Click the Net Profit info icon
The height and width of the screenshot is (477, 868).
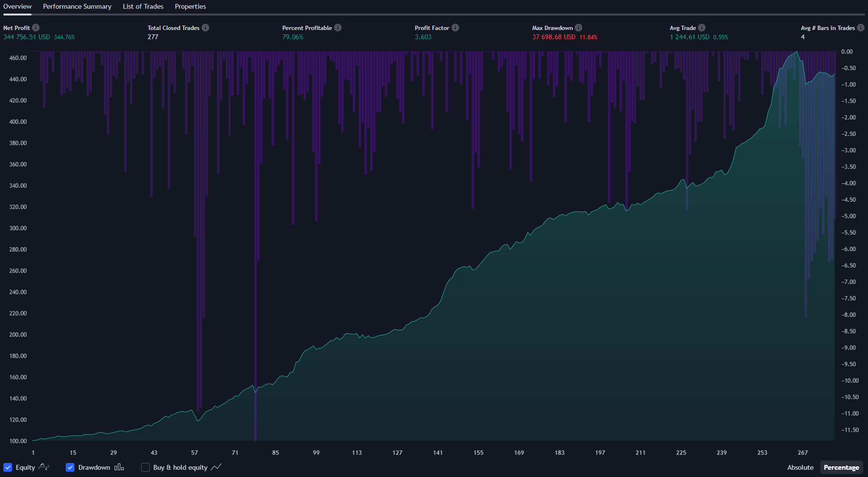[36, 28]
